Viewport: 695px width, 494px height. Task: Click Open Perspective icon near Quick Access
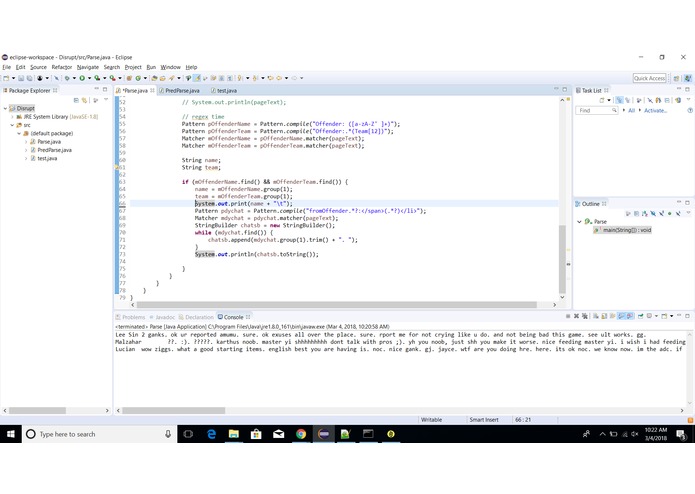(x=676, y=78)
